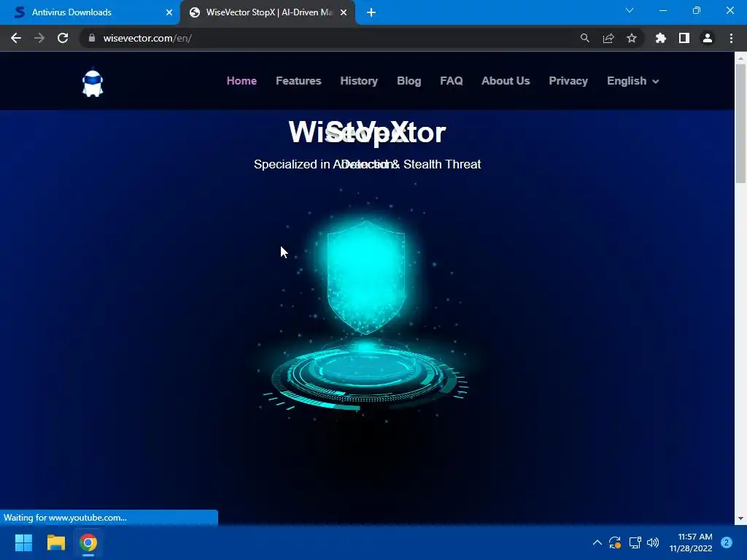Open the Windows Start menu
The width and height of the screenshot is (747, 560).
(x=23, y=542)
